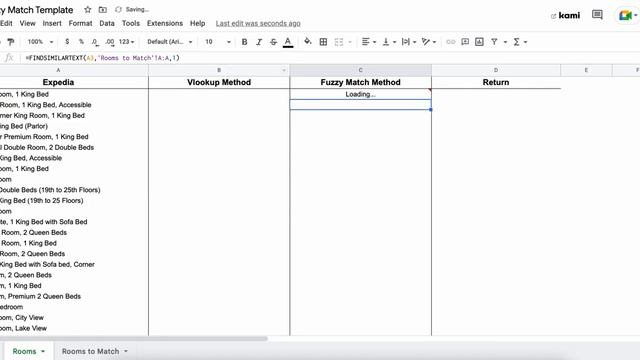Viewport: 640px width, 360px height.
Task: Select the 'Loading...' cell
Action: (360, 94)
